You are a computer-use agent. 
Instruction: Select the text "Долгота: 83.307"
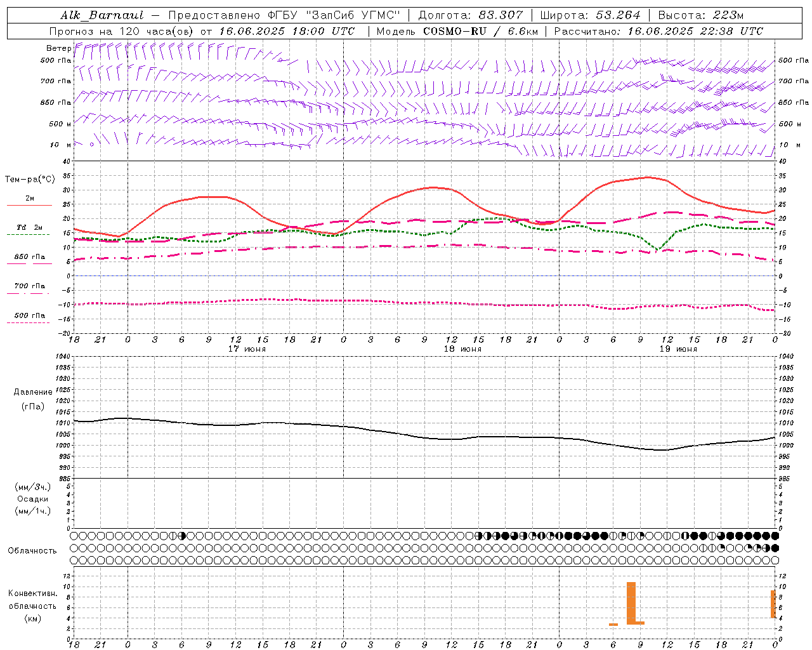click(470, 15)
